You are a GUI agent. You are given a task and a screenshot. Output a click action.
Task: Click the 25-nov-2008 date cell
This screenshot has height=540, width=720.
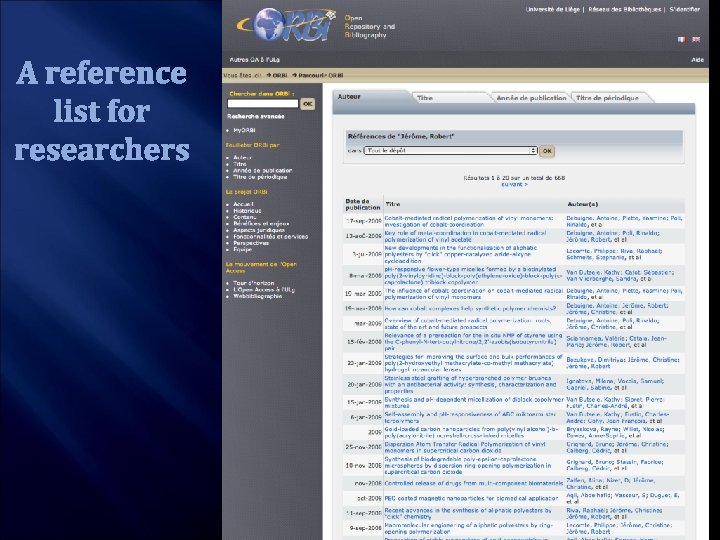click(364, 447)
